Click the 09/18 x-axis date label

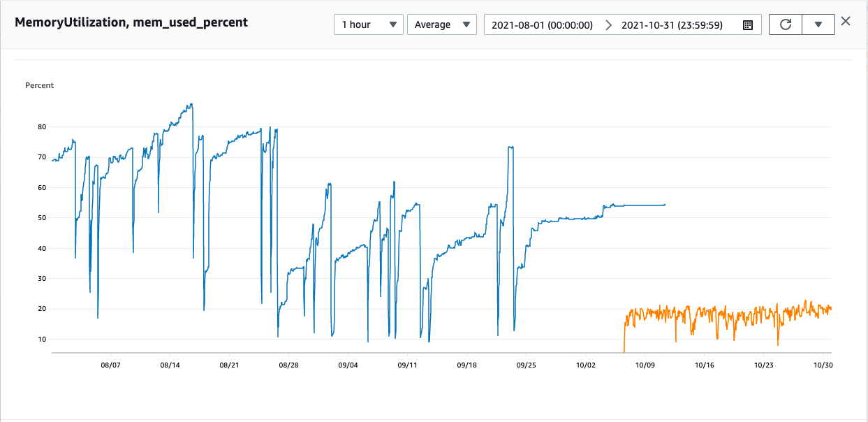(466, 365)
